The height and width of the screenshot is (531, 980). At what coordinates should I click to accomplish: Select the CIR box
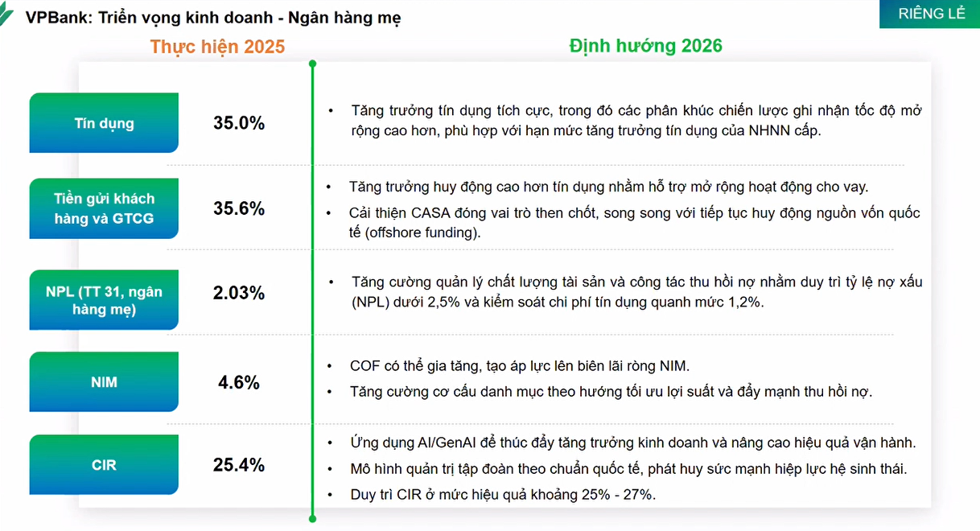coord(104,465)
